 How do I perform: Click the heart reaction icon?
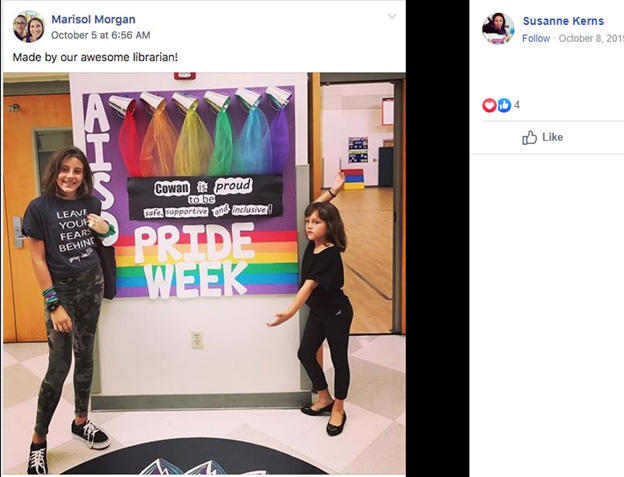pos(489,105)
